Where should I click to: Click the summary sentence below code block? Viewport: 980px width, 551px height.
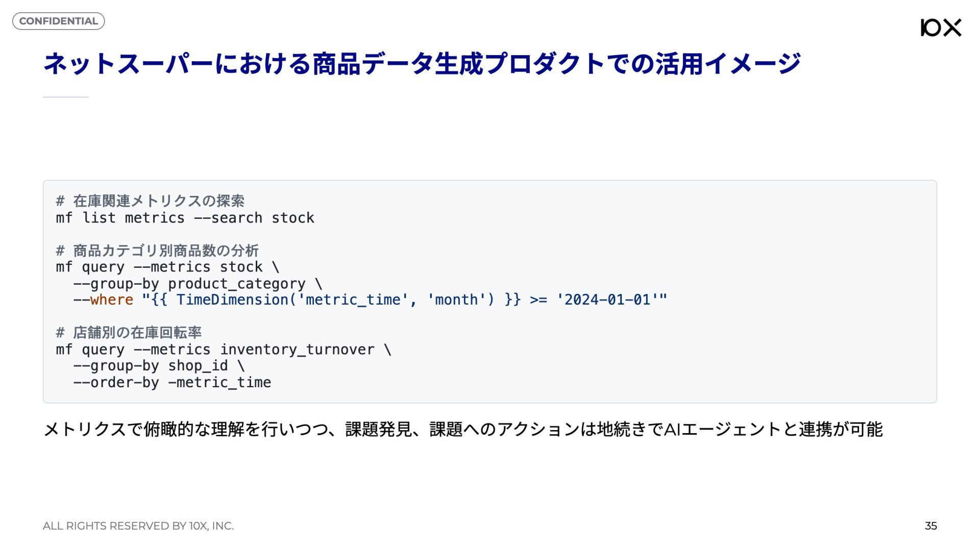pyautogui.click(x=462, y=429)
